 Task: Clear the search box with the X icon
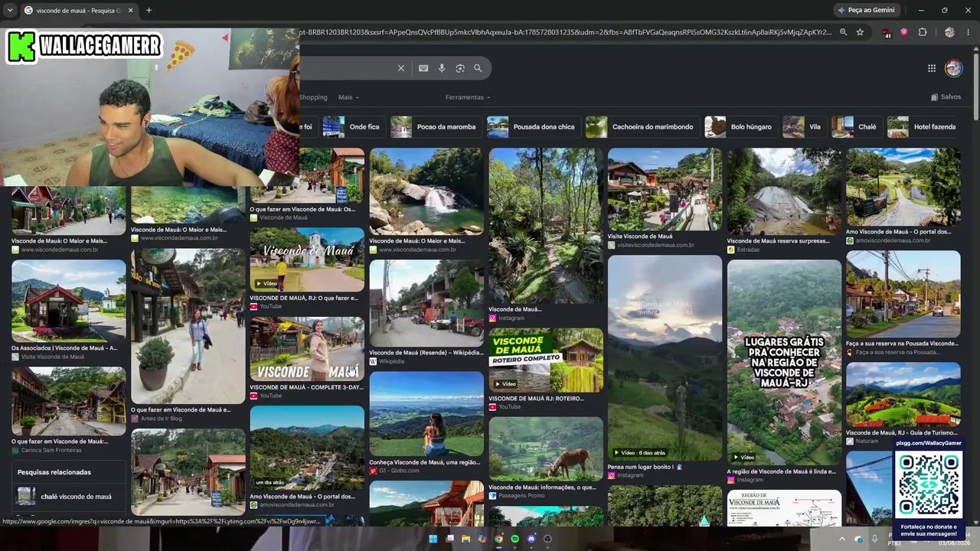[400, 68]
